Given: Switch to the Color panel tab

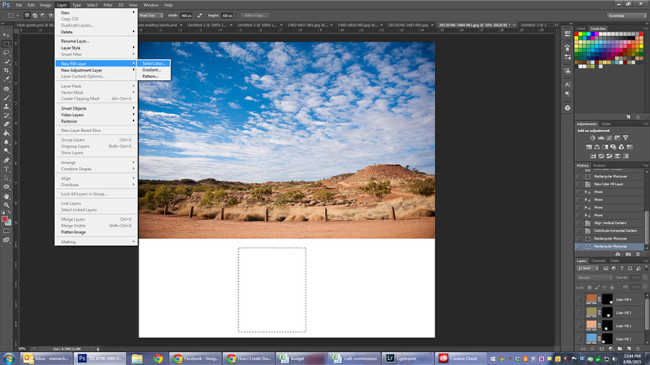Looking at the screenshot, I should click(x=581, y=29).
